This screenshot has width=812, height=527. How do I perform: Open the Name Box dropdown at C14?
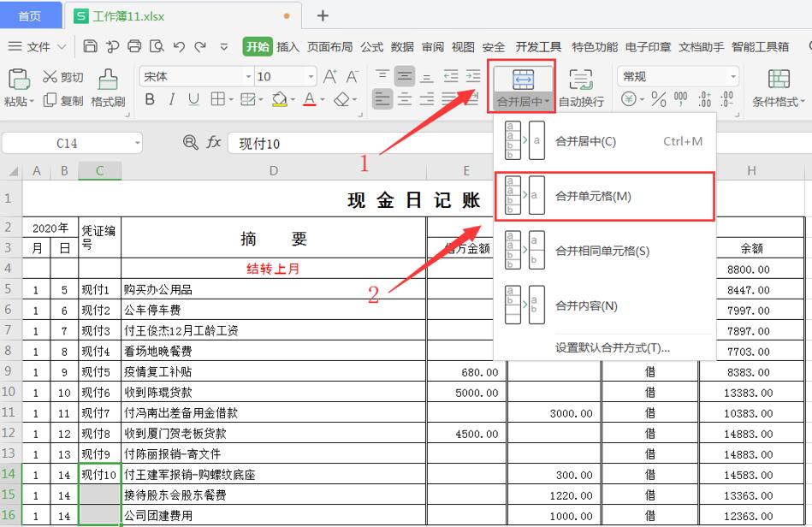click(137, 144)
